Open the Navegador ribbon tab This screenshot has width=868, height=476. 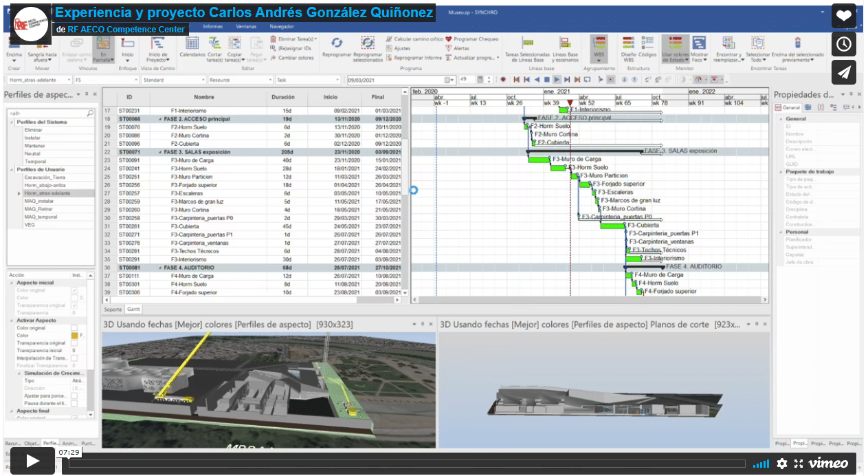[x=281, y=26]
